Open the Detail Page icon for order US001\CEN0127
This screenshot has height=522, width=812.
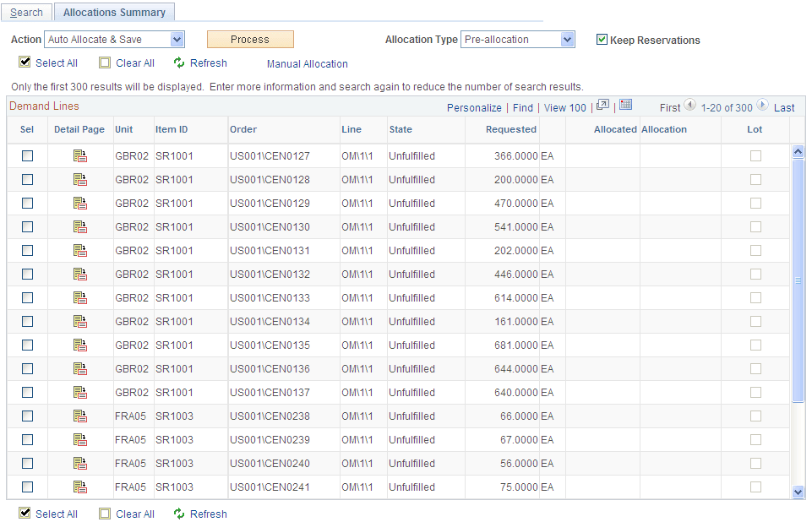79,155
